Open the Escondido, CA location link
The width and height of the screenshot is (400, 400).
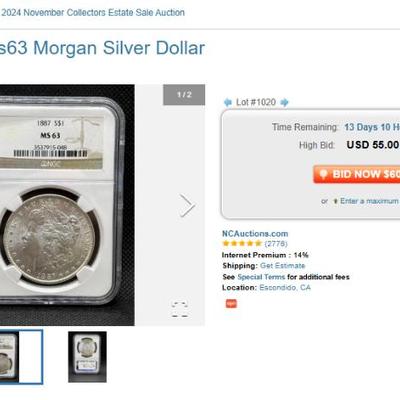click(x=285, y=288)
